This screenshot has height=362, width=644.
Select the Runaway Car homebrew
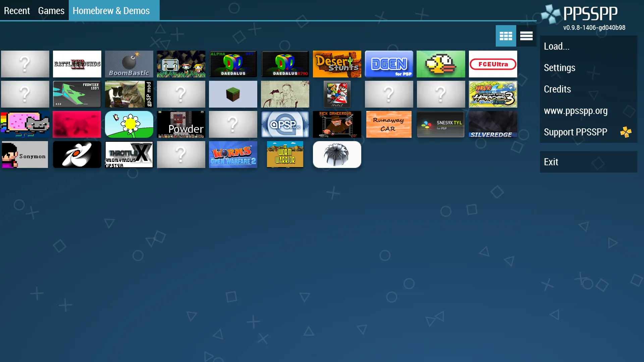389,124
